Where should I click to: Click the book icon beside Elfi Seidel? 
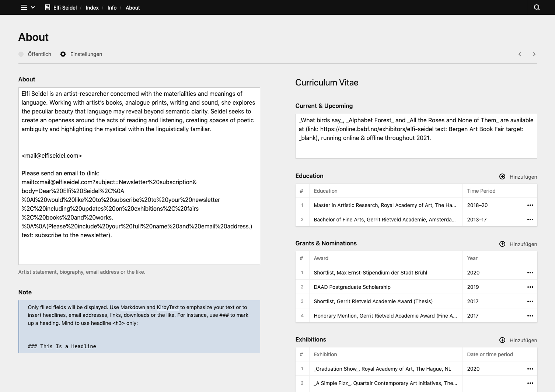click(x=47, y=7)
